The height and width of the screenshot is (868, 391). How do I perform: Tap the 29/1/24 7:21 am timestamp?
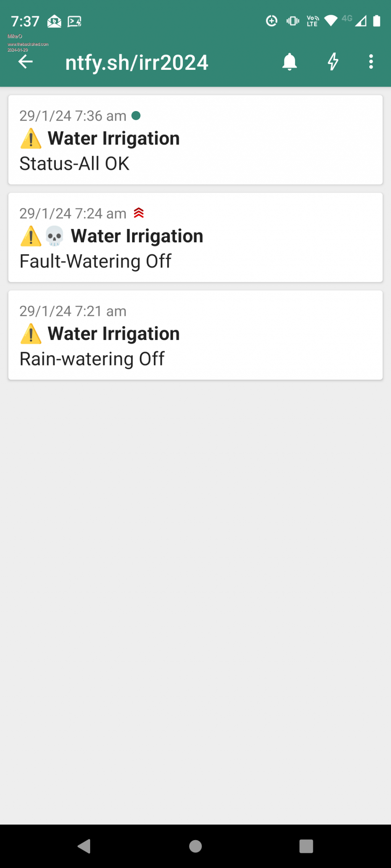pyautogui.click(x=73, y=311)
